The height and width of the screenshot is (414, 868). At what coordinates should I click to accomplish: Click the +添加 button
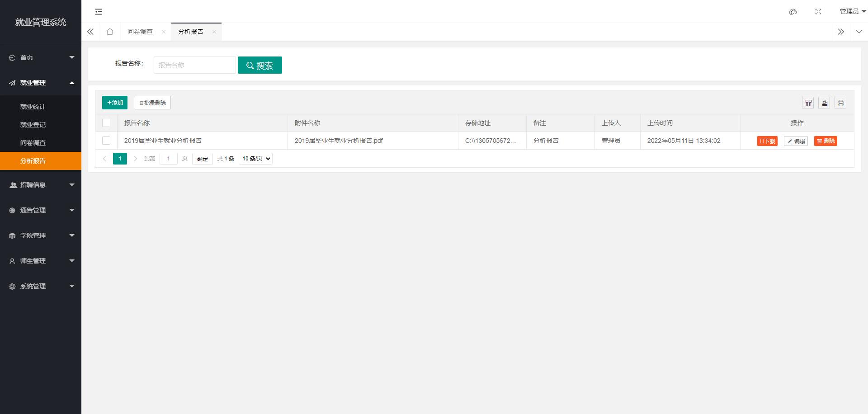click(x=115, y=103)
